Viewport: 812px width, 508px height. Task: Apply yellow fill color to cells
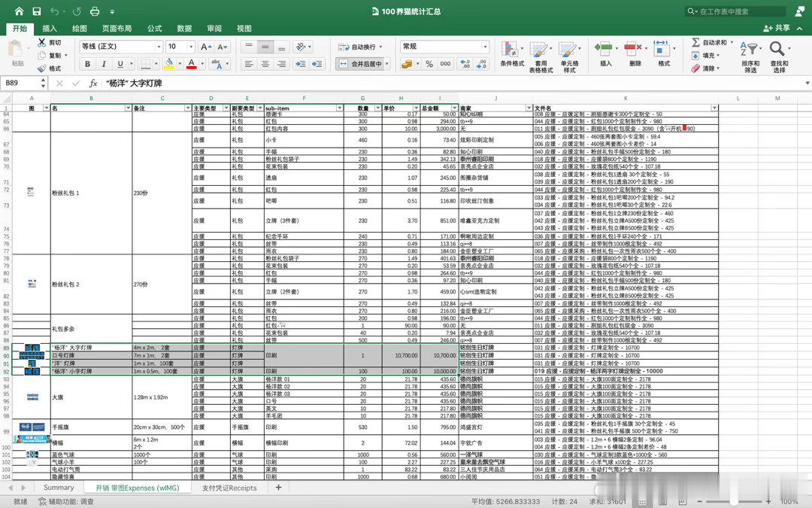click(169, 64)
